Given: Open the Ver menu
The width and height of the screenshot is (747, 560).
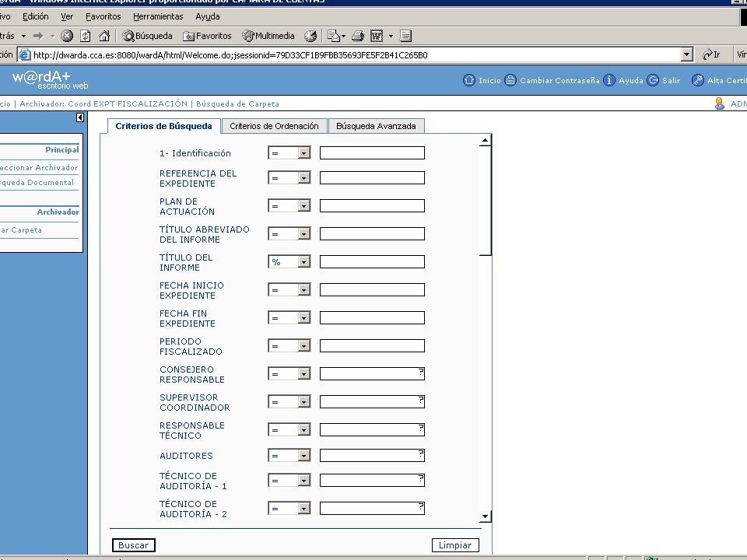Looking at the screenshot, I should (x=67, y=16).
